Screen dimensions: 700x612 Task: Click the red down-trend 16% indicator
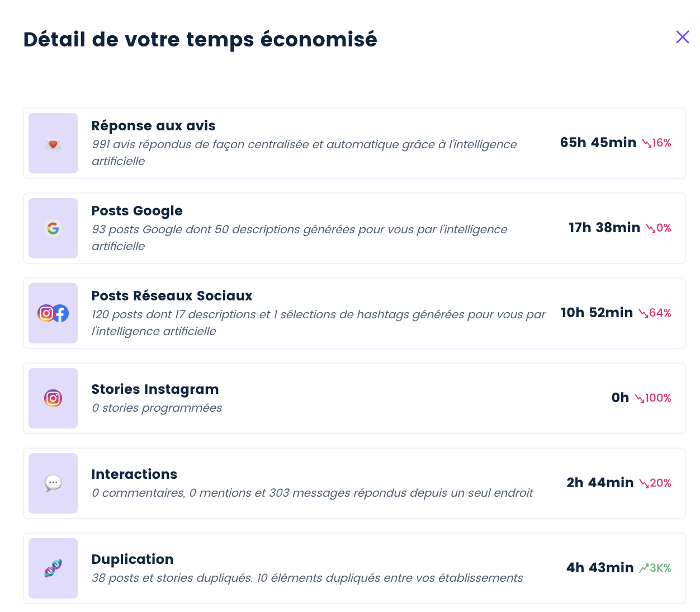point(656,143)
